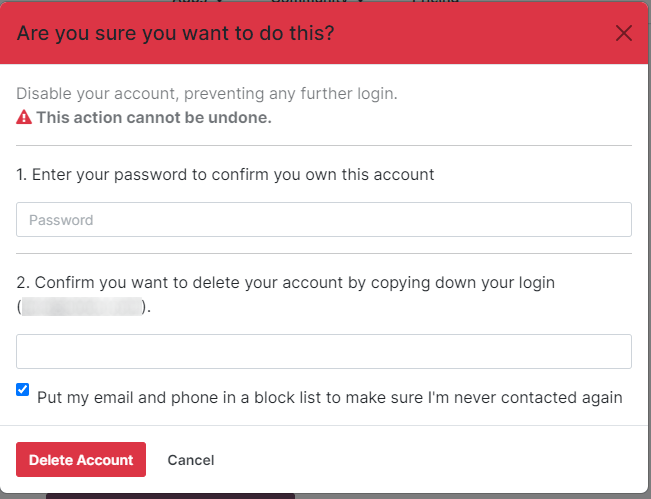This screenshot has width=651, height=499.
Task: Click the word 'Password' placeholder text
Action: (61, 220)
